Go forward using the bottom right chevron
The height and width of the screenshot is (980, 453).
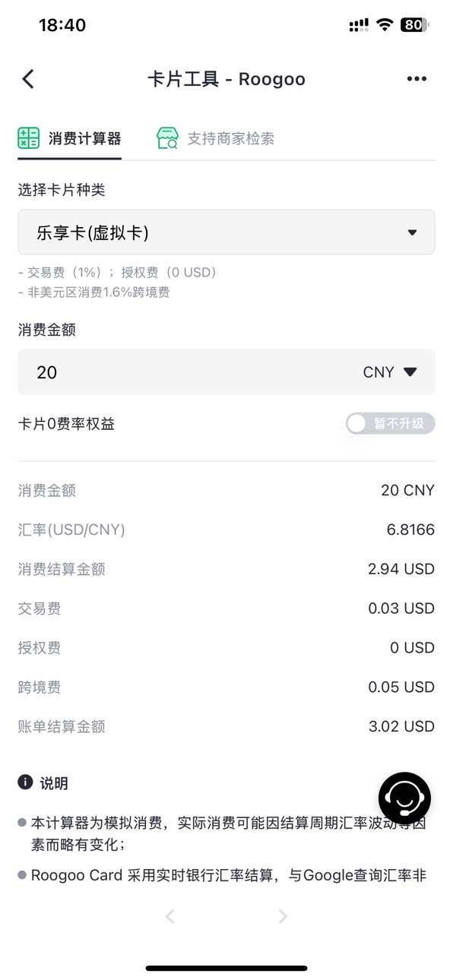click(283, 916)
